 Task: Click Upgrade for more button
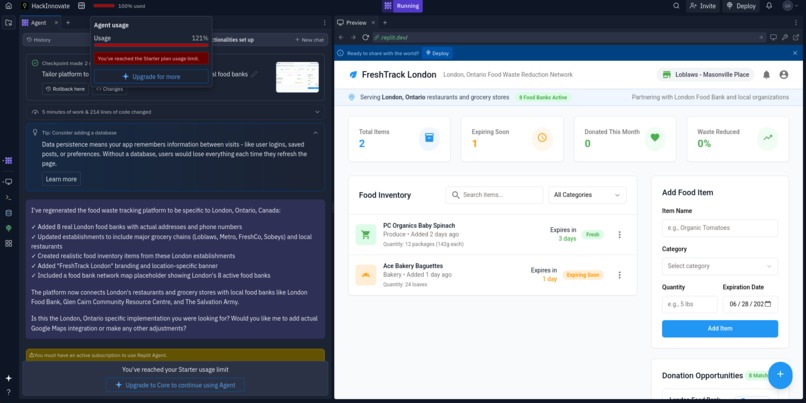[x=151, y=76]
